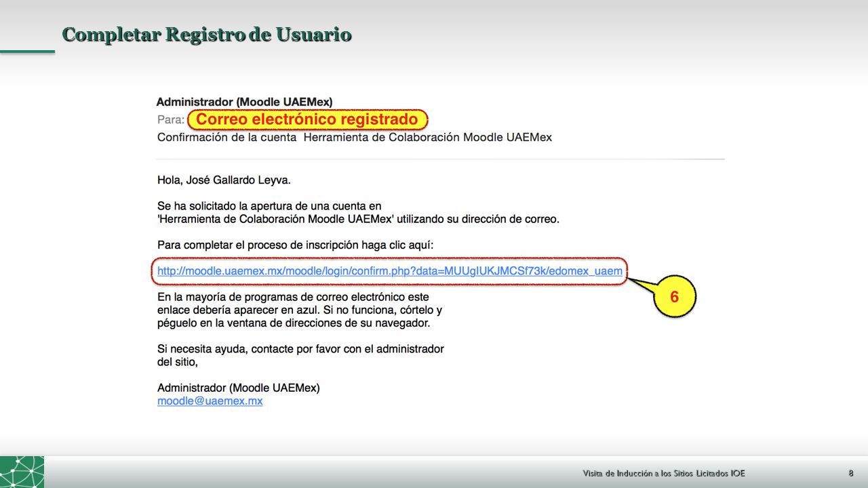Click the moodle@uaemex.mx email address

(210, 401)
